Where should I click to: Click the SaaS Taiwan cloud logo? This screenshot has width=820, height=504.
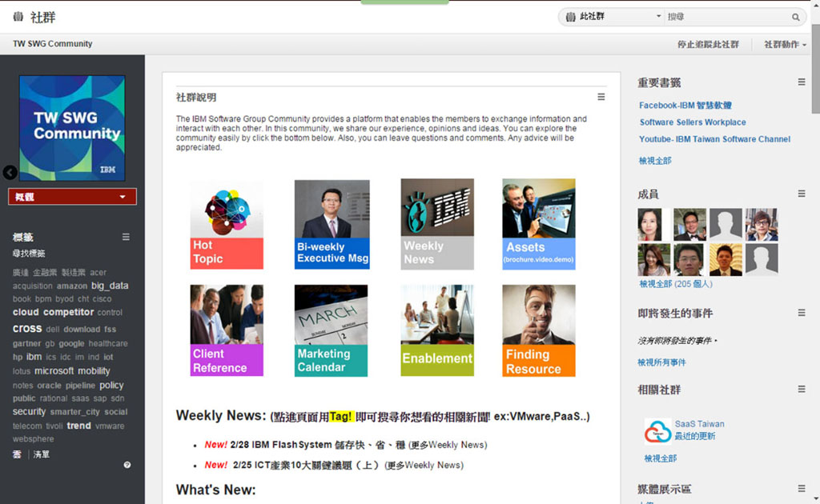click(x=657, y=431)
